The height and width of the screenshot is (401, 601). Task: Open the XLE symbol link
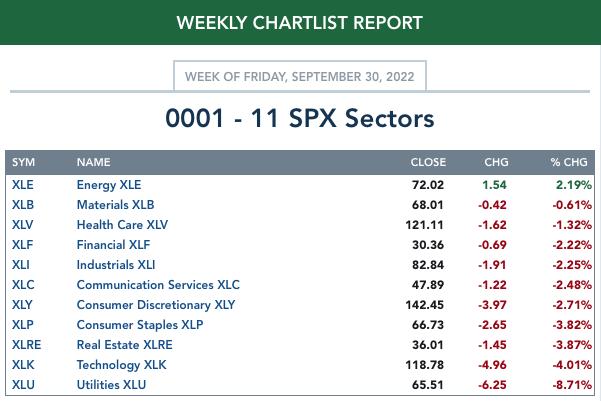[23, 185]
